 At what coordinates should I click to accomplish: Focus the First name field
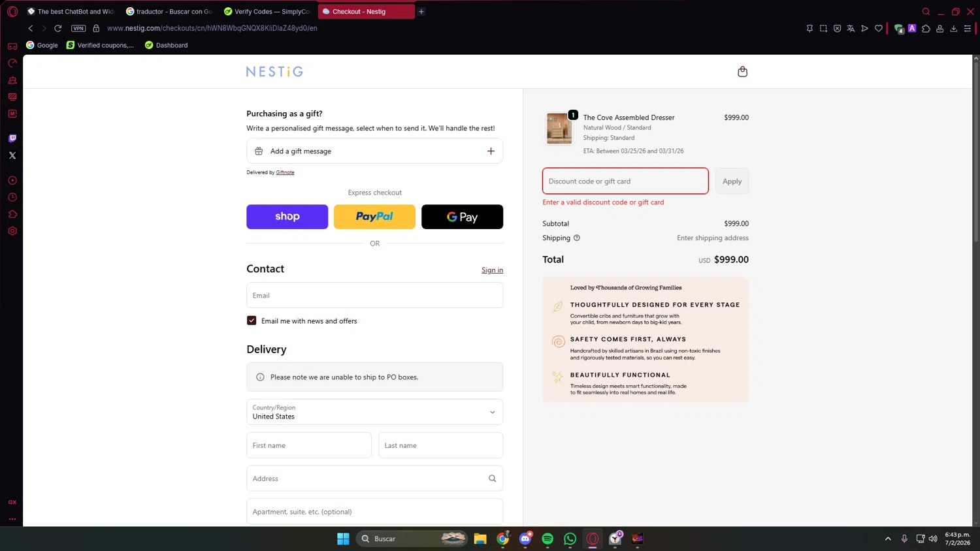[x=308, y=445]
